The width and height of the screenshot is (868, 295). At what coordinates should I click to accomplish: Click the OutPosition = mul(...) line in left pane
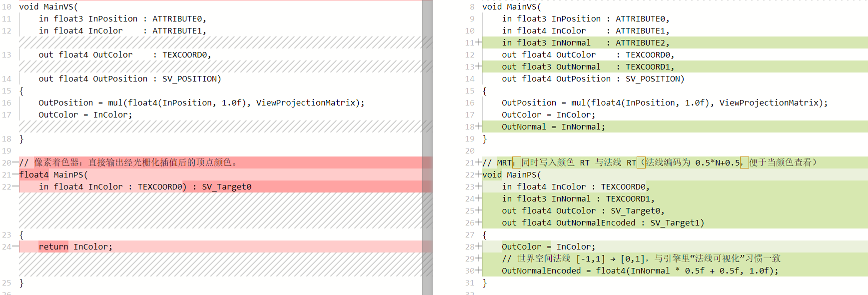(x=201, y=102)
